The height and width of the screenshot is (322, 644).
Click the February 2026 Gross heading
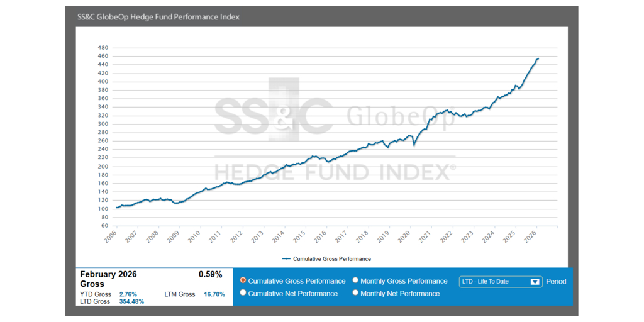pyautogui.click(x=108, y=279)
